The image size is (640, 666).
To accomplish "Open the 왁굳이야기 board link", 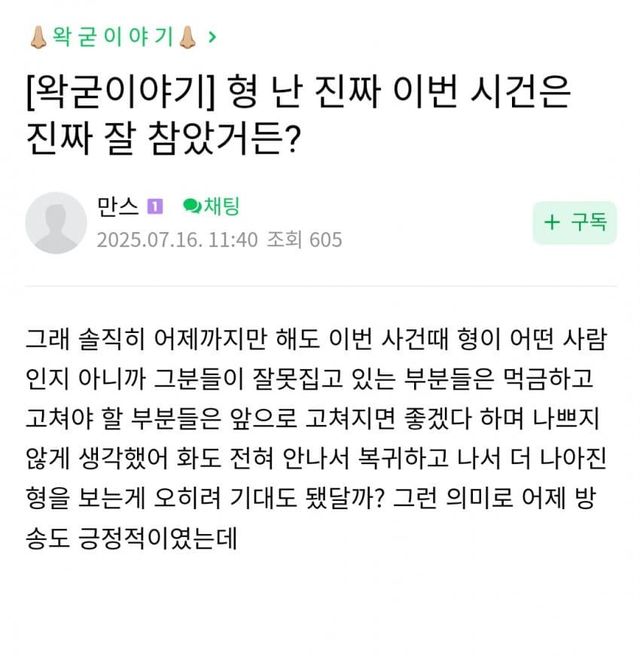I will (x=112, y=39).
